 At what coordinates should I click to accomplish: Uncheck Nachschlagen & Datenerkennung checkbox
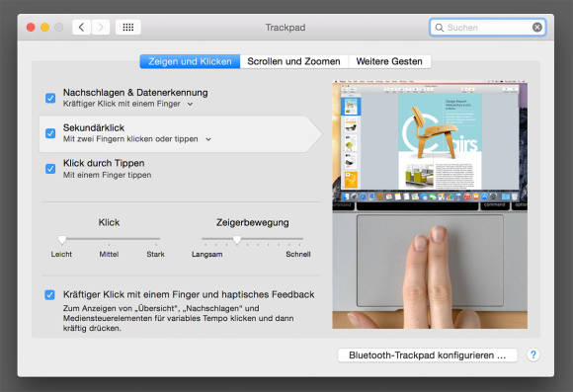point(50,98)
